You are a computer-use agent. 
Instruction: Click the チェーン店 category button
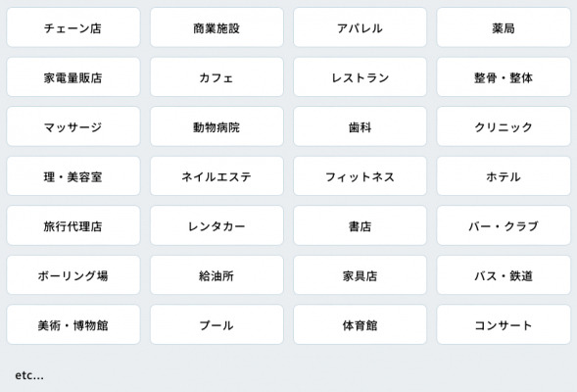(73, 27)
